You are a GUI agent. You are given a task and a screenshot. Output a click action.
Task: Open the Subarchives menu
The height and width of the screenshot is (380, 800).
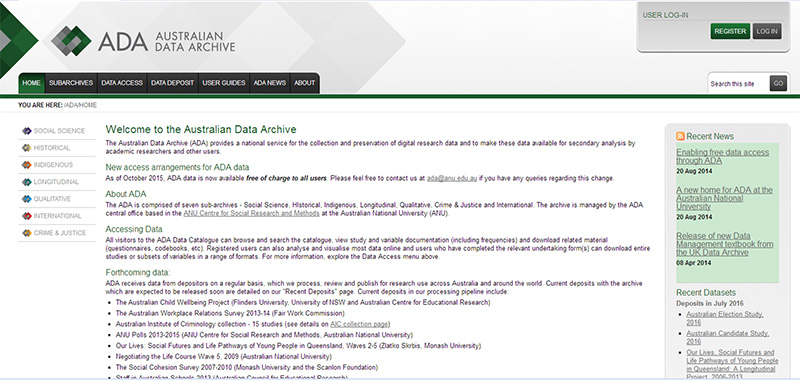[71, 83]
